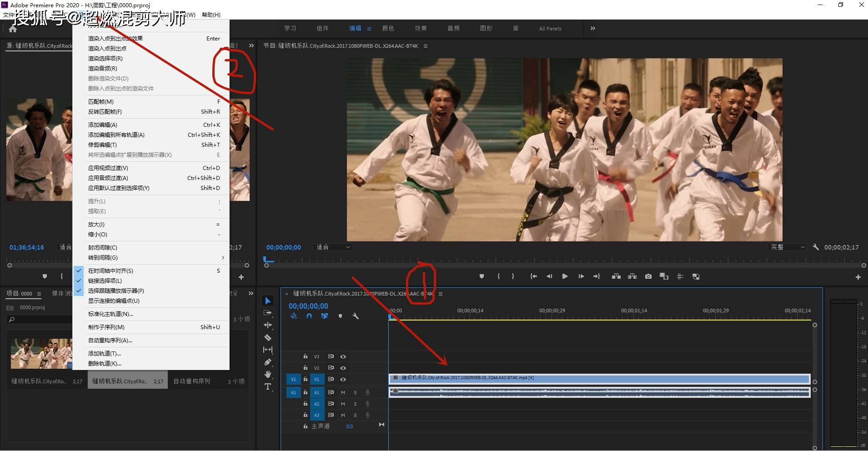This screenshot has height=451, width=868.
Task: Expand Project panel overflow chevrons
Action: click(251, 294)
